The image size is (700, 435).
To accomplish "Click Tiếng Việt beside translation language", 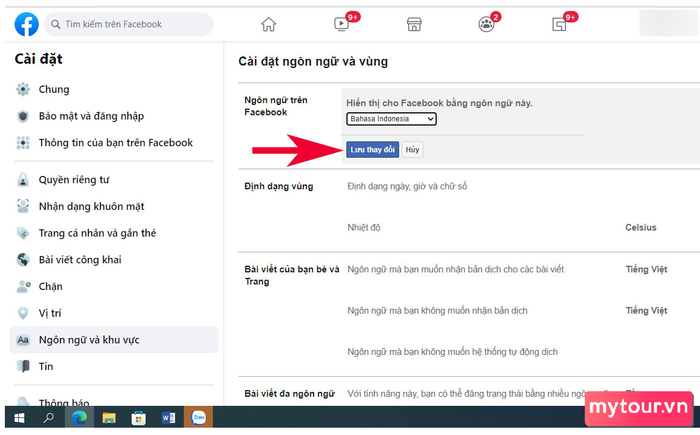I will [x=646, y=269].
